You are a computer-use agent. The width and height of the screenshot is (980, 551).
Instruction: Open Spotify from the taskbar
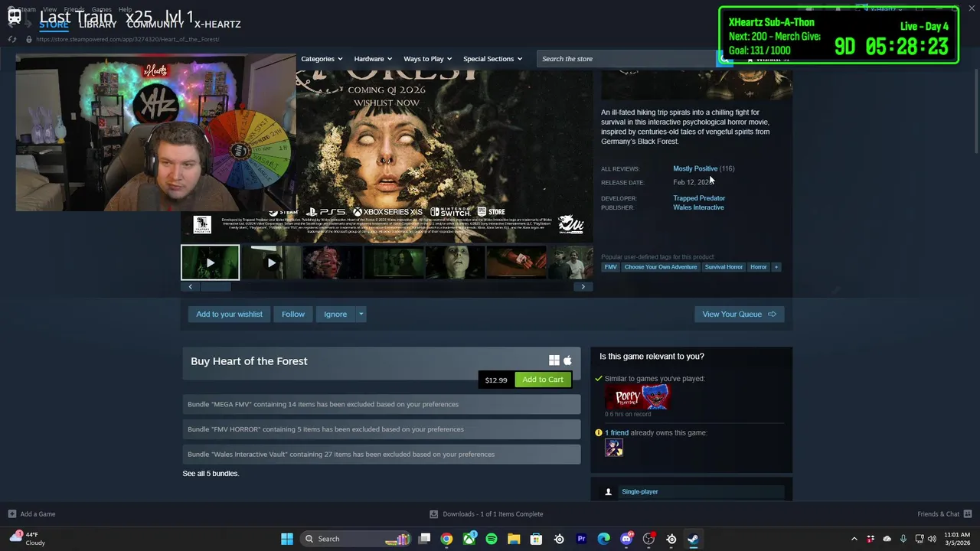[x=492, y=539]
